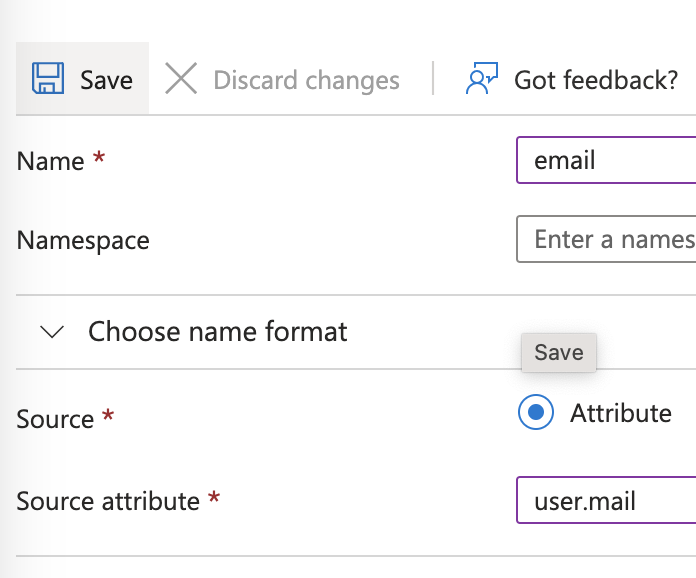This screenshot has height=578, width=696.
Task: Click the Source attribute field label
Action: coord(108,501)
